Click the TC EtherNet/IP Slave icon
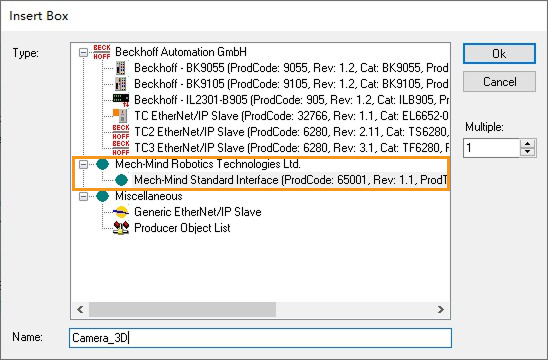 pyautogui.click(x=121, y=116)
